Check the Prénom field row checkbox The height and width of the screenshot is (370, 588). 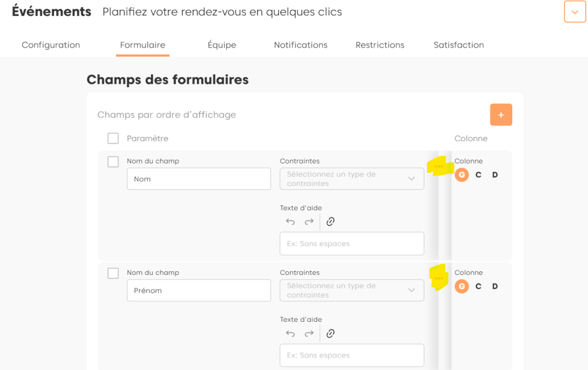pyautogui.click(x=113, y=274)
